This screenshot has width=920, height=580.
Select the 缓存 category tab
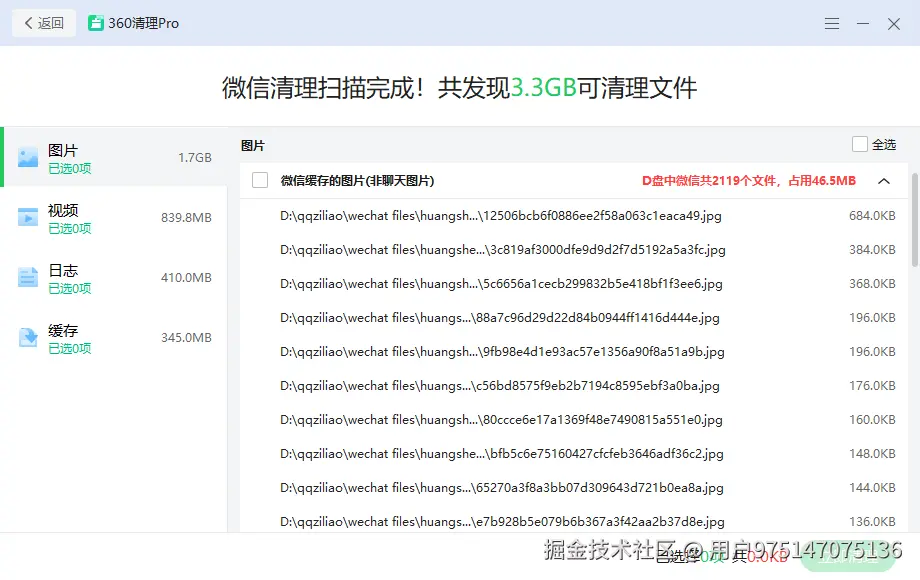[x=114, y=338]
